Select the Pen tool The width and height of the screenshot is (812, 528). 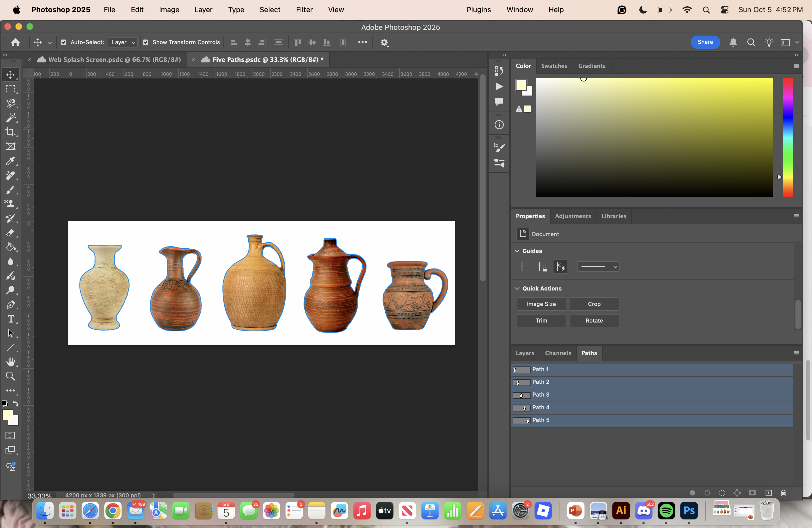pos(10,305)
